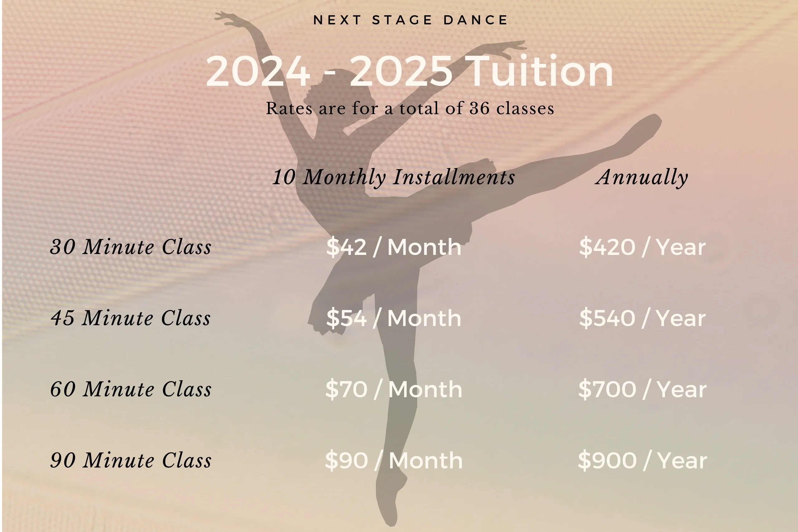
Task: Click the 36 classes rates subtitle
Action: (410, 108)
